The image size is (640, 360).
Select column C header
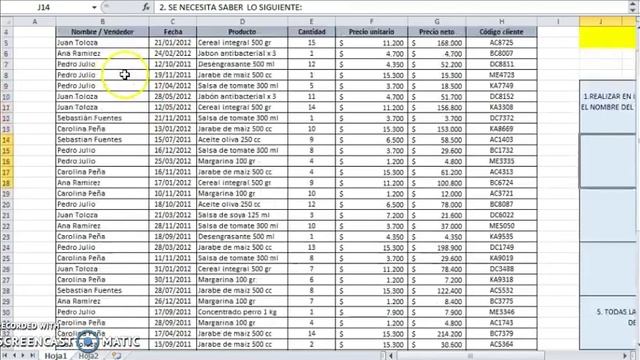pos(173,21)
